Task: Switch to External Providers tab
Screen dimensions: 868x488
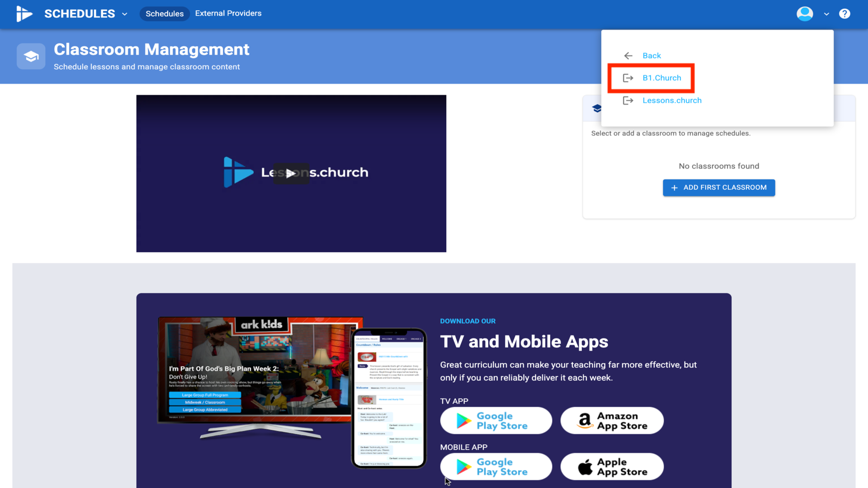Action: click(228, 14)
